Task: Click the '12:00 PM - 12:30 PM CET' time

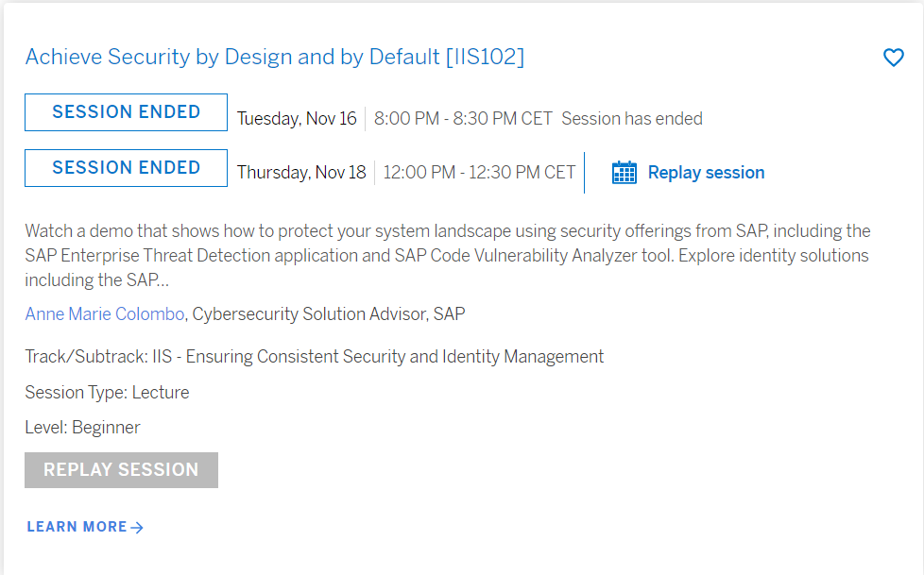Action: [479, 173]
